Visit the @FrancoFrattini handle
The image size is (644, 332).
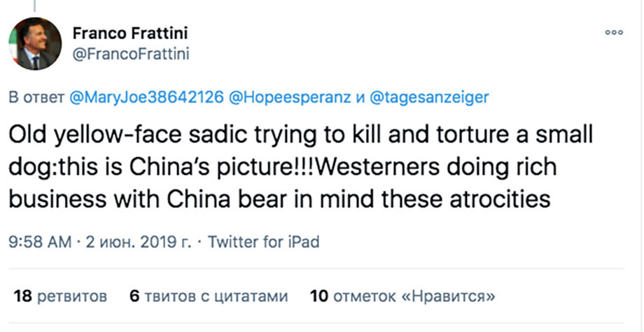pos(131,54)
